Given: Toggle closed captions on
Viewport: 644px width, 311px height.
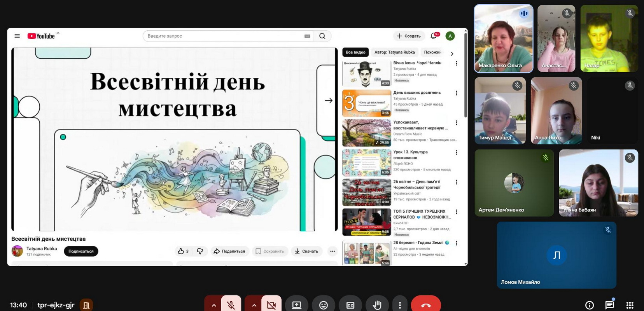Looking at the screenshot, I should (350, 305).
